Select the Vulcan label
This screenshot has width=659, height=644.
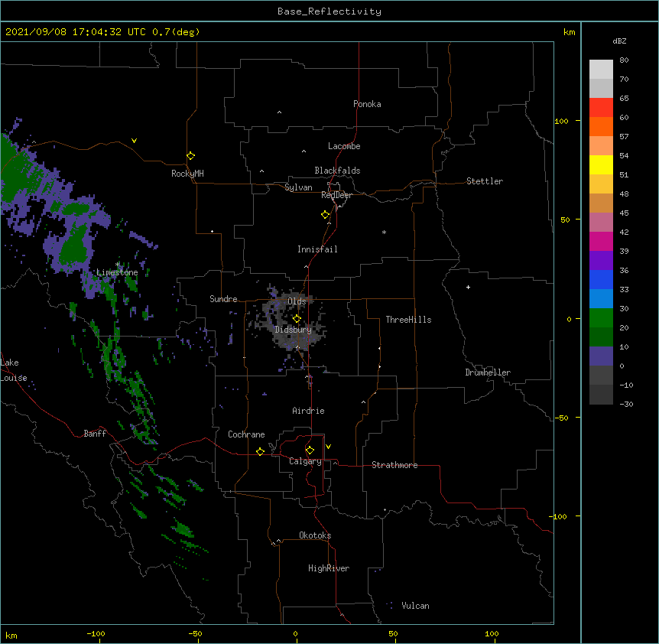pos(415,606)
